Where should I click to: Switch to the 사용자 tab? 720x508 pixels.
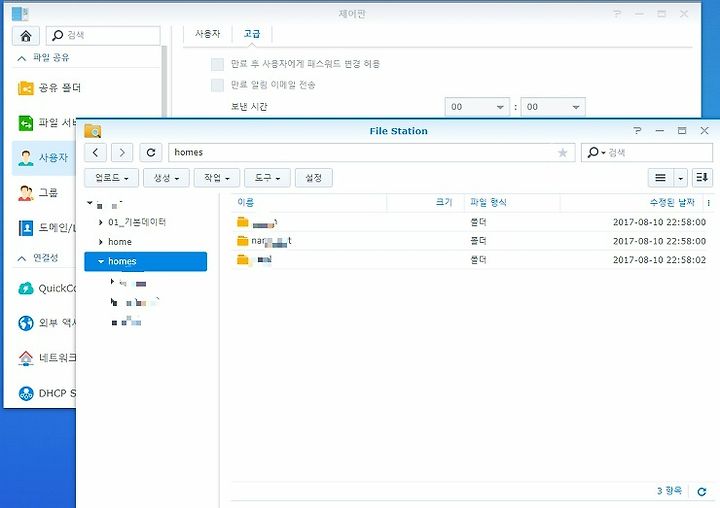click(x=208, y=34)
